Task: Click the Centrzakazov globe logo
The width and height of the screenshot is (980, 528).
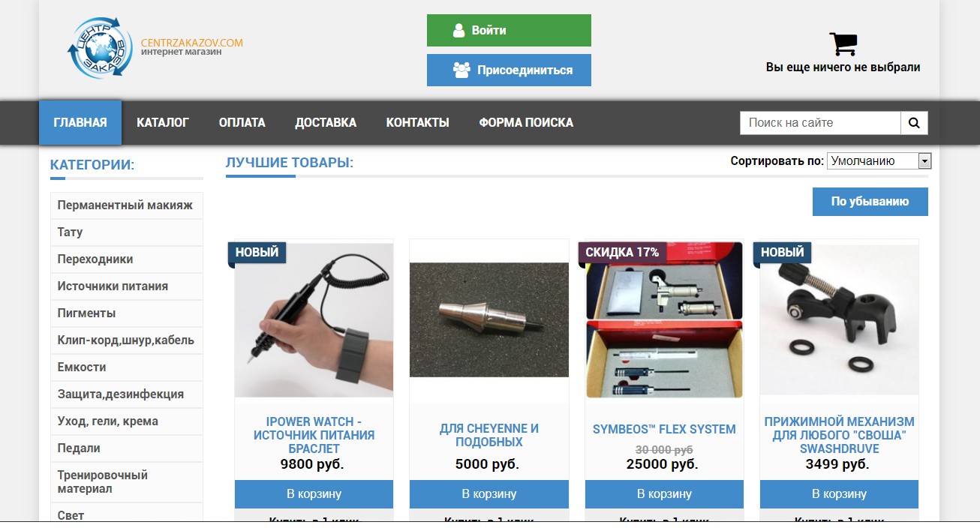Action: pyautogui.click(x=100, y=48)
